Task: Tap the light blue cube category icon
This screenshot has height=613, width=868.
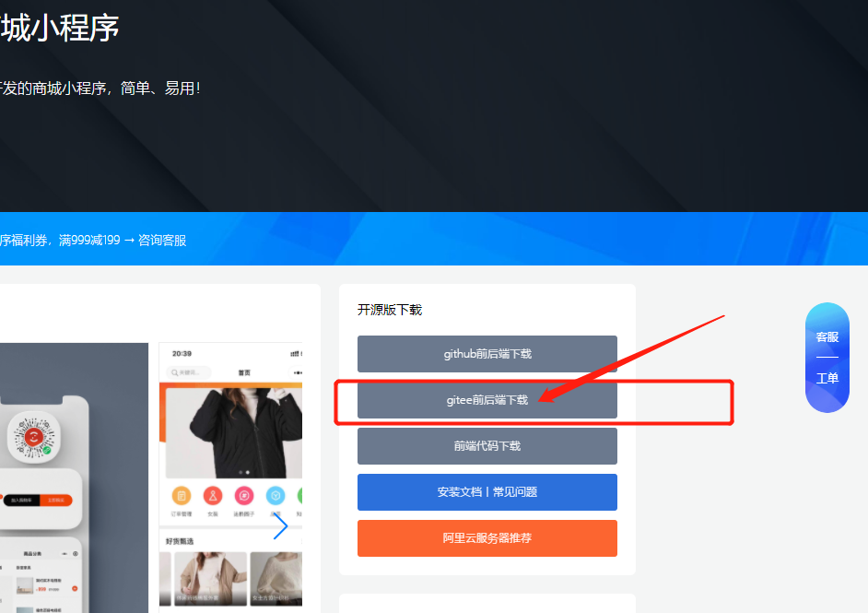Action: (x=276, y=496)
